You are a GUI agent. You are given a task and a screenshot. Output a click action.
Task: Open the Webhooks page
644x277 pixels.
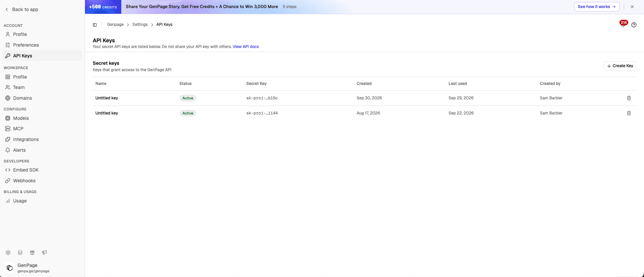click(42, 181)
